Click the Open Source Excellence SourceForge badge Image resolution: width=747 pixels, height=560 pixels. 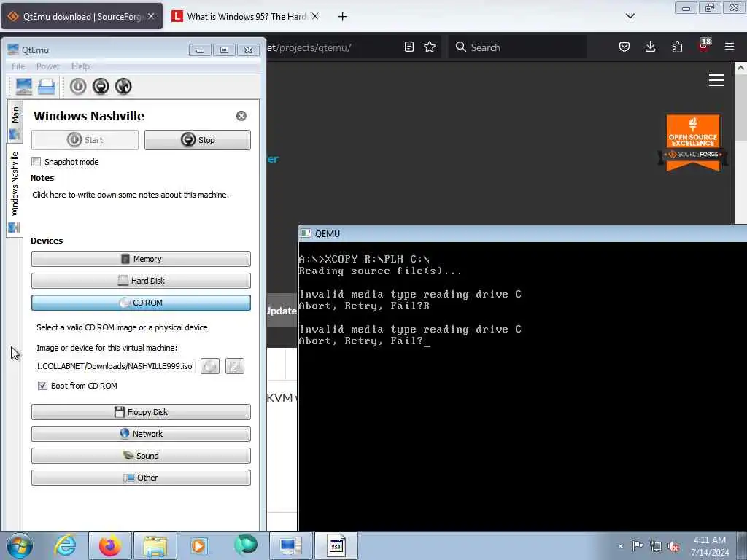(x=693, y=143)
